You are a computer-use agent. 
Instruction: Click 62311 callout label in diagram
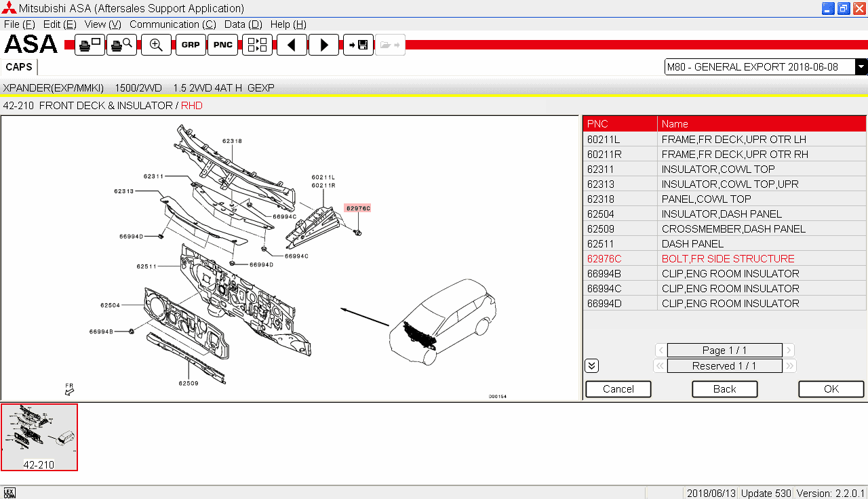153,176
